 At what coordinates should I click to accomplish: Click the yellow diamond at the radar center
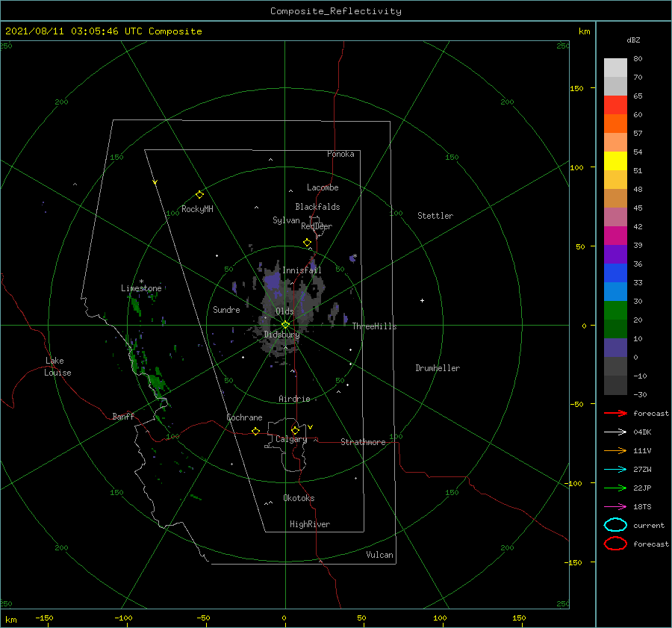(x=285, y=325)
